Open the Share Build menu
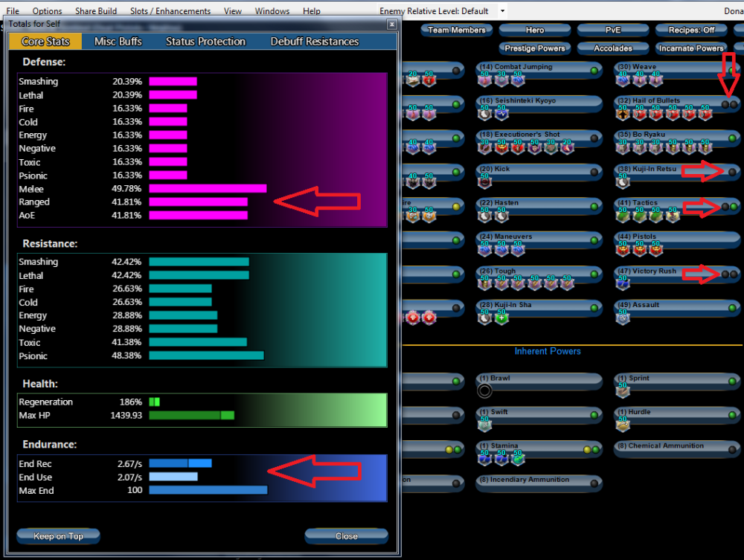The height and width of the screenshot is (560, 744). tap(96, 11)
